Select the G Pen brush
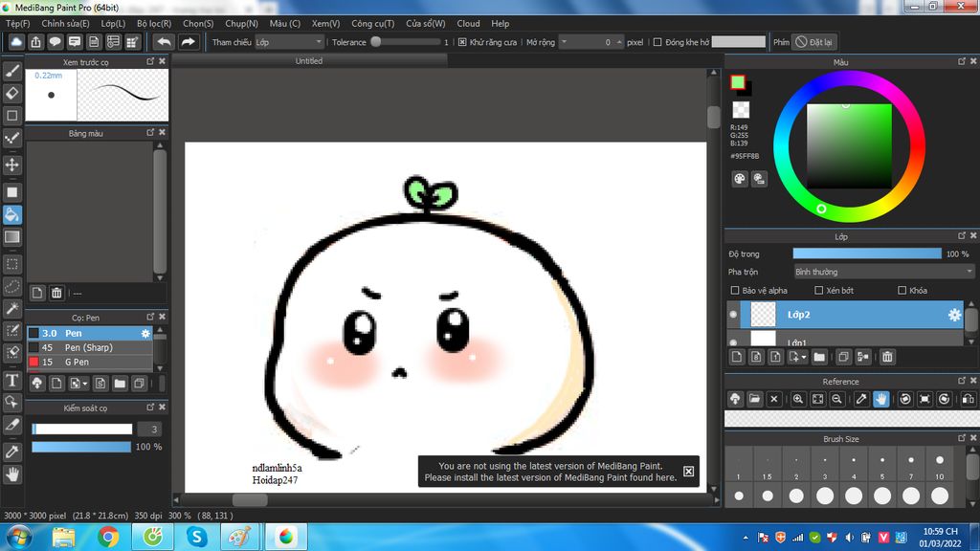 click(89, 362)
